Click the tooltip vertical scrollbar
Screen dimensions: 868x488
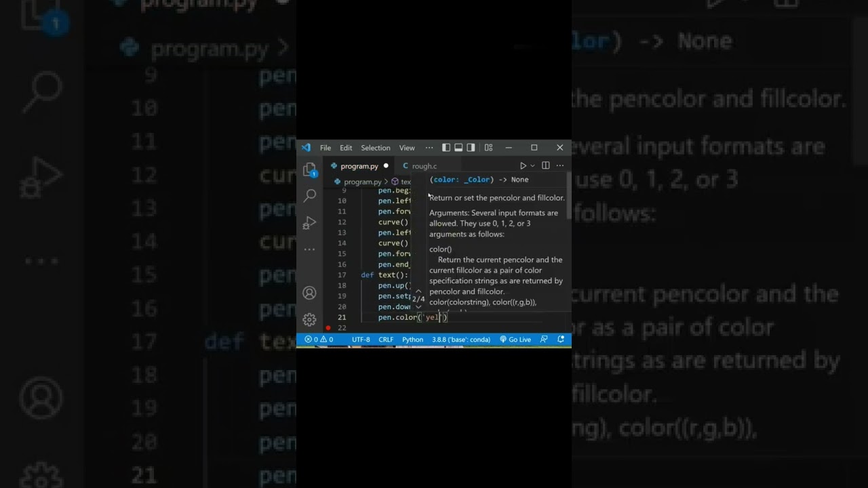click(568, 197)
